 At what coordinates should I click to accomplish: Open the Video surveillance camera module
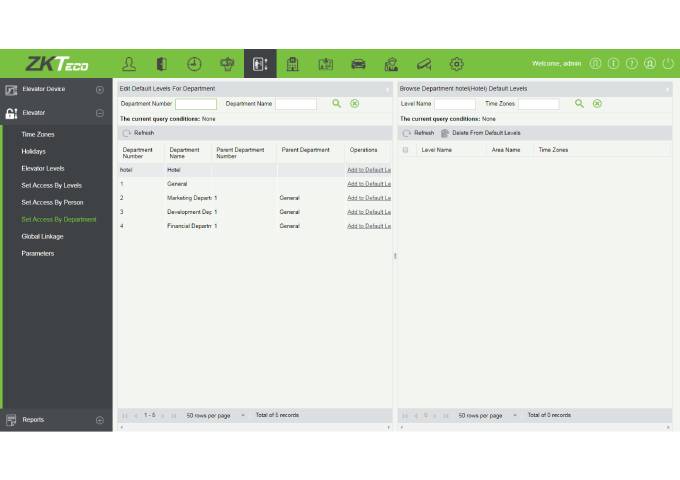(423, 64)
